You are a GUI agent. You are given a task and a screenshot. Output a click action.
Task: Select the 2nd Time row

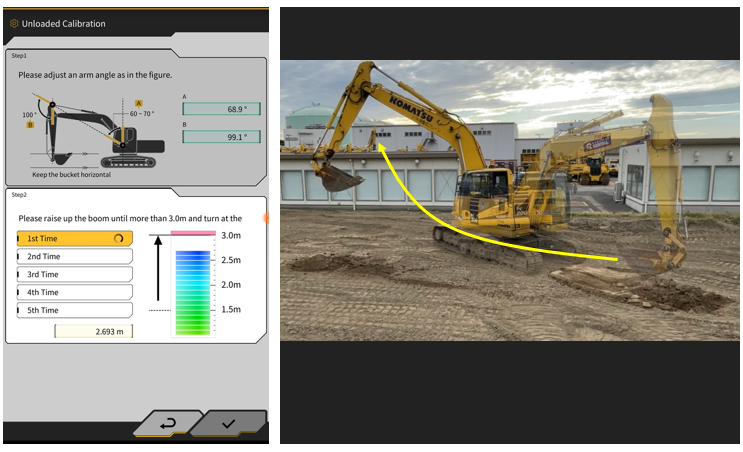(75, 256)
